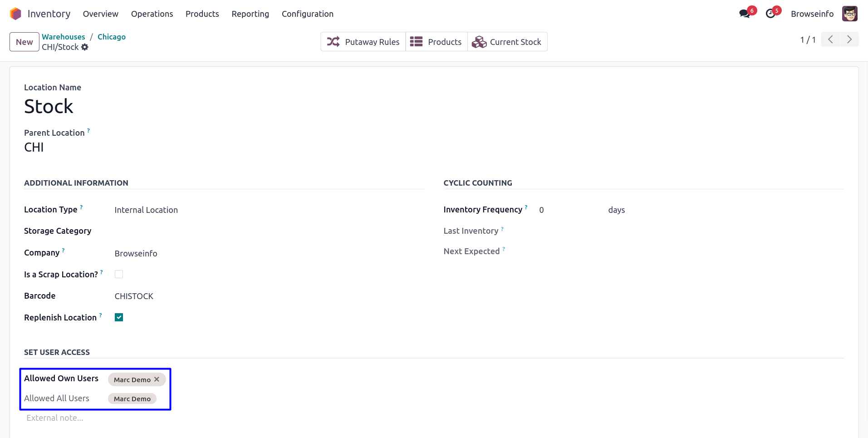Screen dimensions: 868x438
Task: Open the messages conversation icon
Action: (x=745, y=14)
